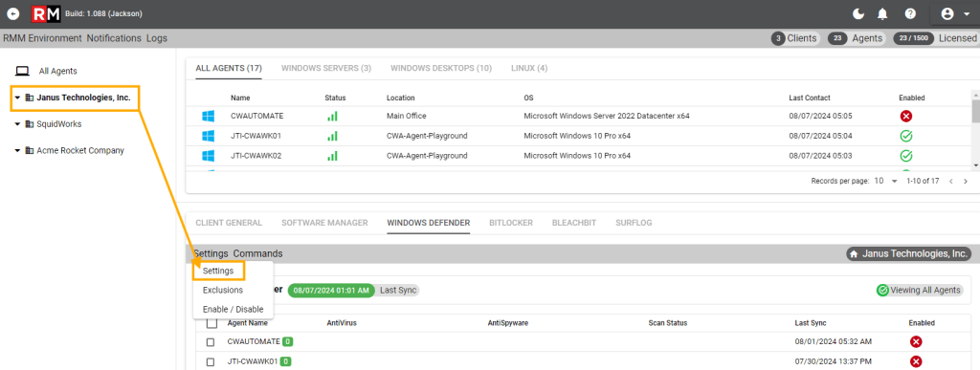Screen dimensions: 980x370
Task: Click the All Agents laptop icon
Action: coord(23,71)
